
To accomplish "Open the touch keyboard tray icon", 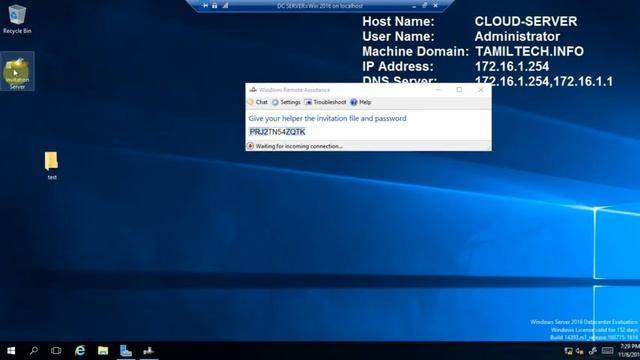I will pyautogui.click(x=607, y=351).
